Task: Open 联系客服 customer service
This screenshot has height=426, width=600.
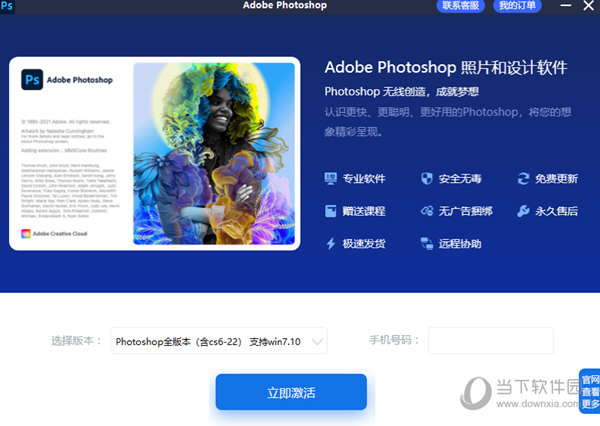Action: (x=461, y=6)
